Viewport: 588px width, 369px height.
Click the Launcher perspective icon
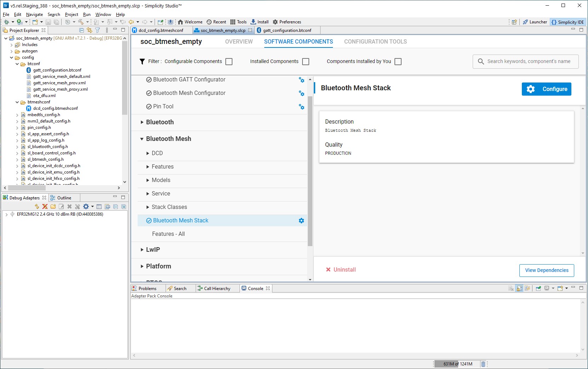pyautogui.click(x=535, y=22)
